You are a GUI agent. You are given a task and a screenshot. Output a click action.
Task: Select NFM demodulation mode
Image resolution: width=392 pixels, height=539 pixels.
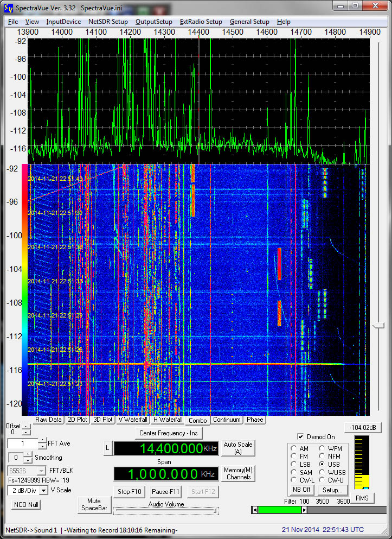(x=322, y=456)
